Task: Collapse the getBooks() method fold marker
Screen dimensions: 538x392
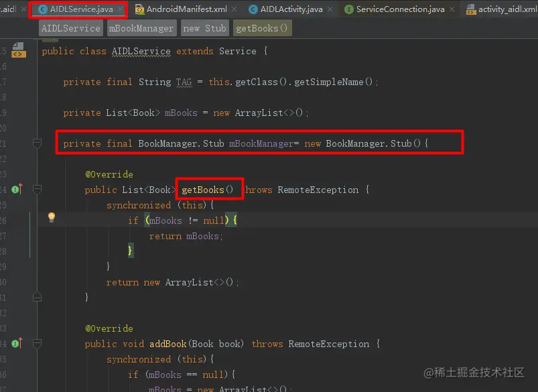Action: tap(37, 189)
